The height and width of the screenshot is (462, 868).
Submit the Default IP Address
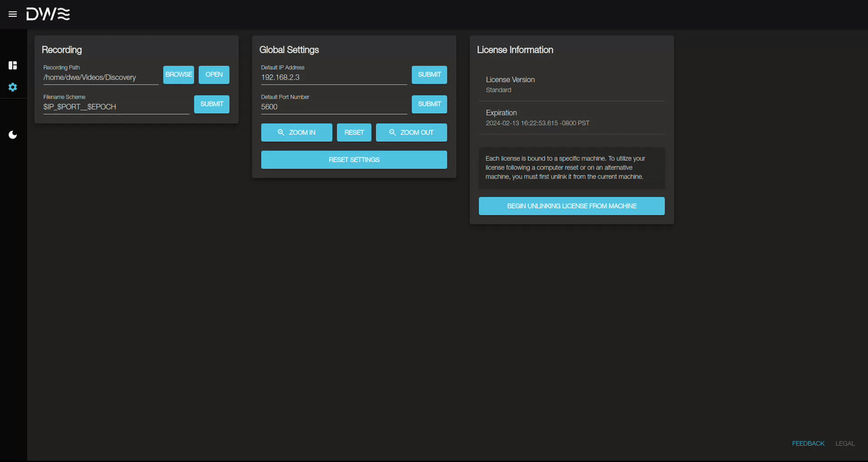coord(429,75)
